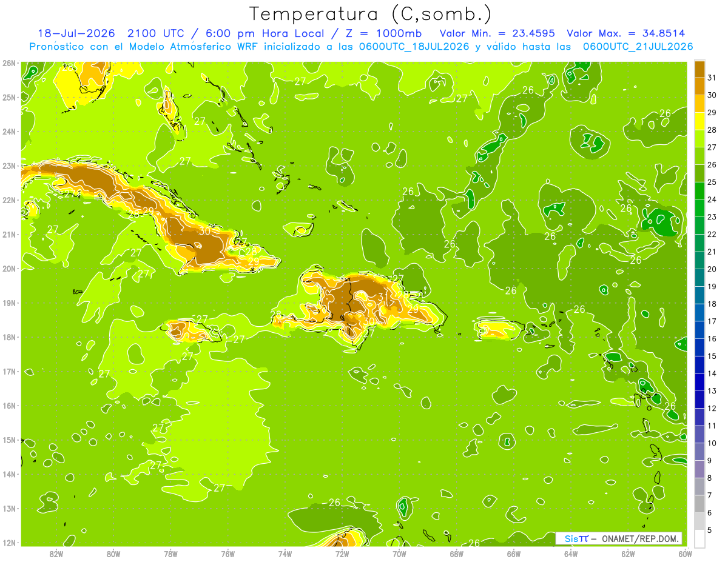Pick the brown top swatch above 31

point(699,69)
